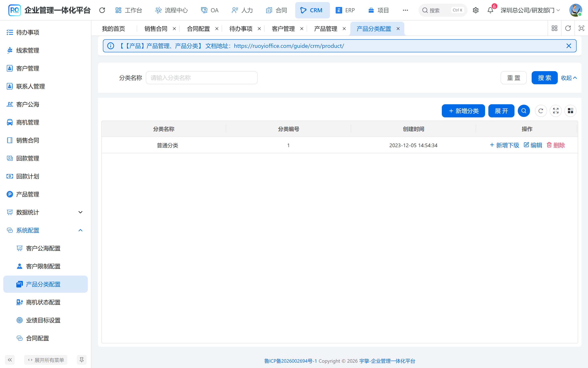Open the settings gear icon
The image size is (588, 368).
476,10
